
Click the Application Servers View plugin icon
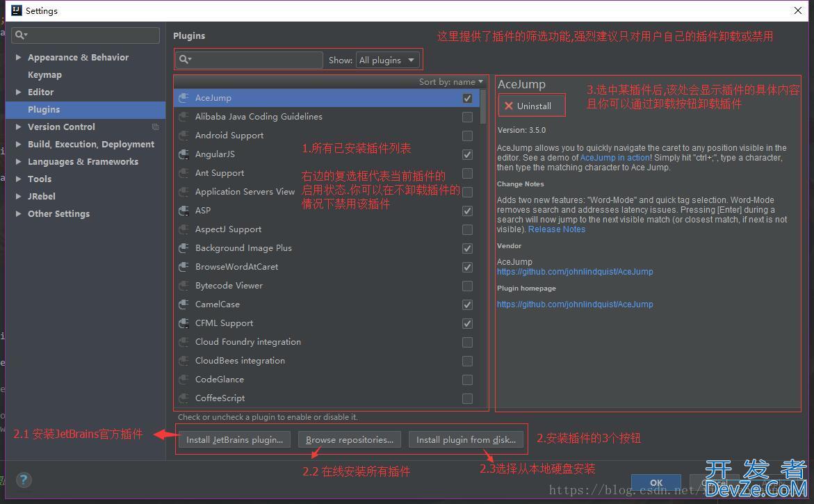[x=184, y=192]
